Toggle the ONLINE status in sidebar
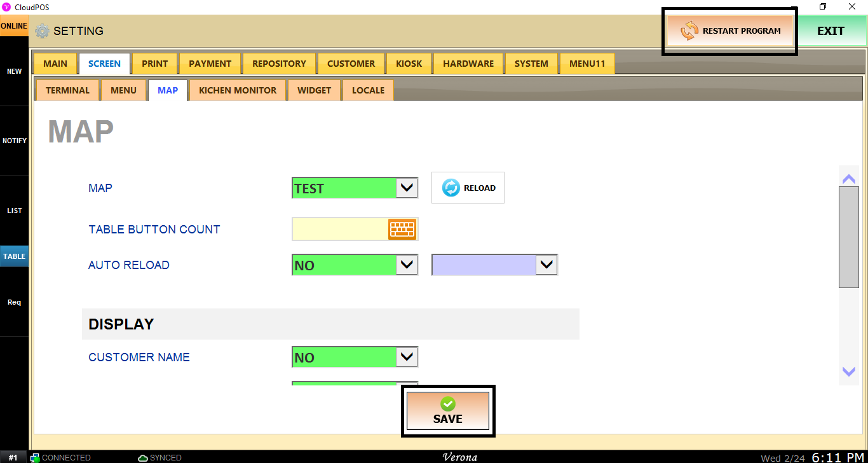 tap(14, 26)
